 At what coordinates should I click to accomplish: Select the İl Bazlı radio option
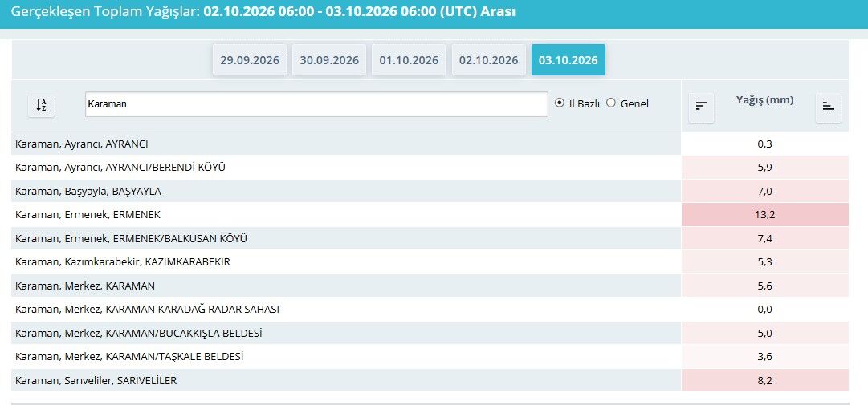coord(560,103)
